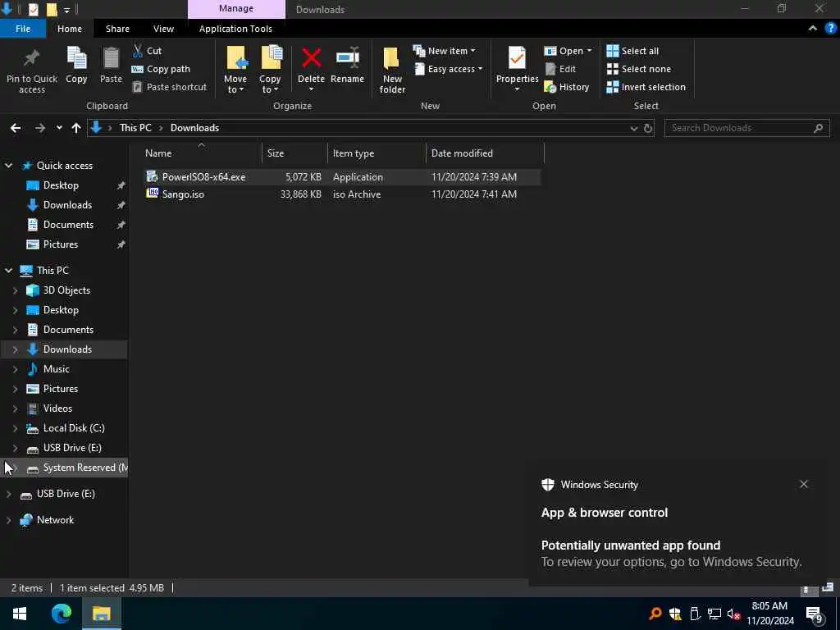Image resolution: width=840 pixels, height=630 pixels.
Task: Click Edit in the Open group
Action: click(560, 69)
